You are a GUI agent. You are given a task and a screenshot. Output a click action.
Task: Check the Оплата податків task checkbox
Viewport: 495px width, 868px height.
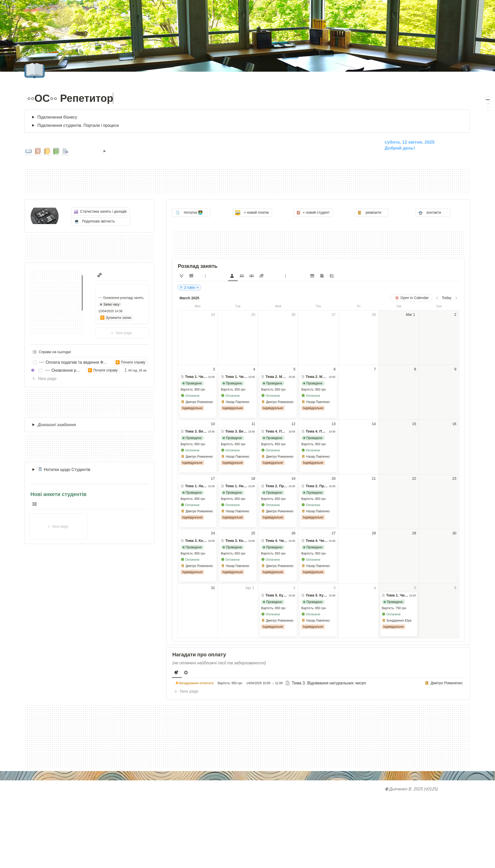35,362
